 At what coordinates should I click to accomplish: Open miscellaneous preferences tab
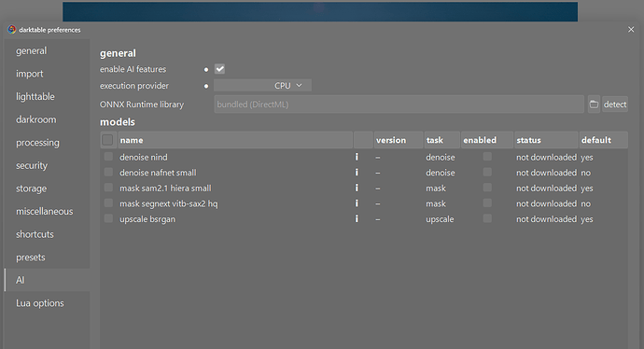tap(47, 212)
